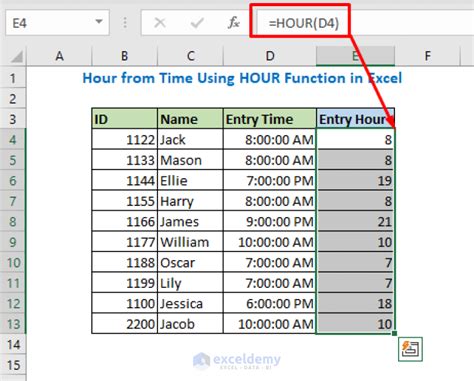Select row 2 header

(13, 99)
